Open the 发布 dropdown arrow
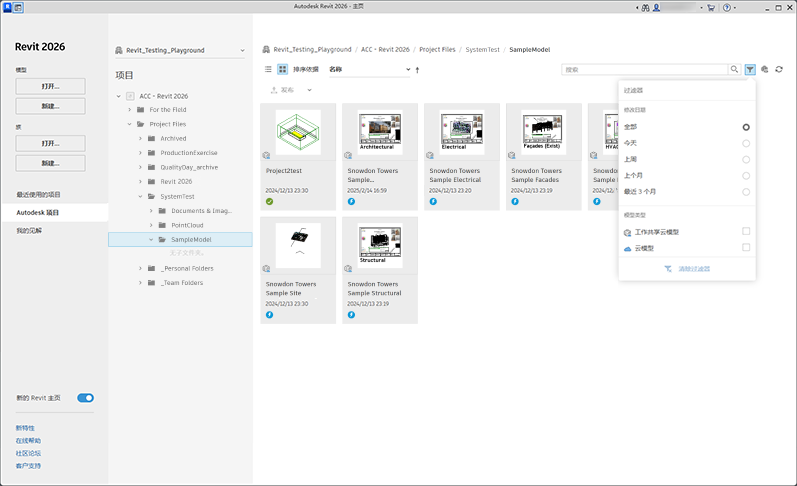This screenshot has height=486, width=797. pos(309,90)
